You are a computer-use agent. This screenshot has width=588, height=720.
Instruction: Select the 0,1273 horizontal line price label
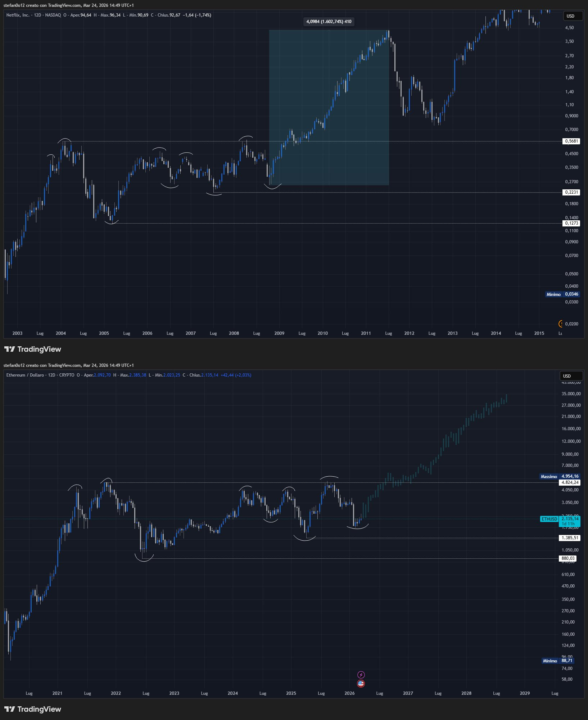pos(571,223)
